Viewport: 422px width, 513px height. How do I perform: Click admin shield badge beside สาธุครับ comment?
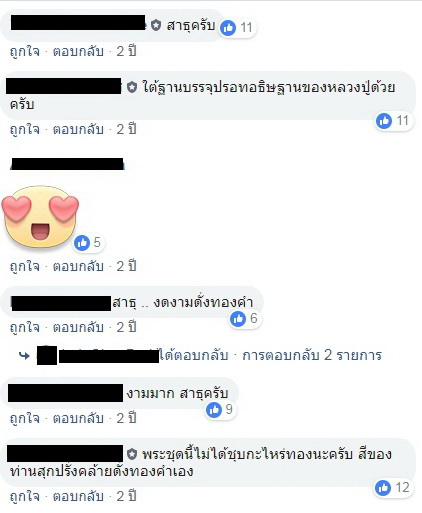156,25
